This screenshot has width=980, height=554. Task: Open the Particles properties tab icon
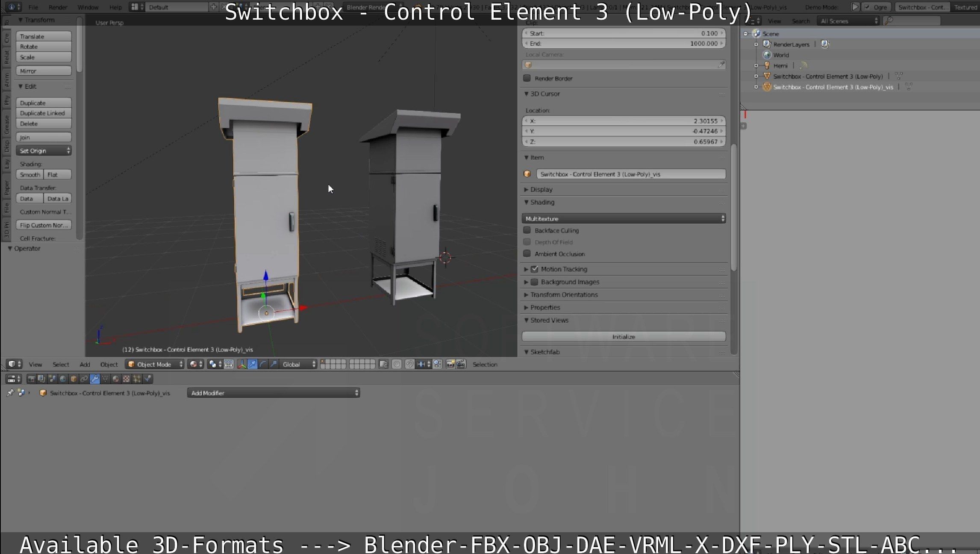[137, 379]
